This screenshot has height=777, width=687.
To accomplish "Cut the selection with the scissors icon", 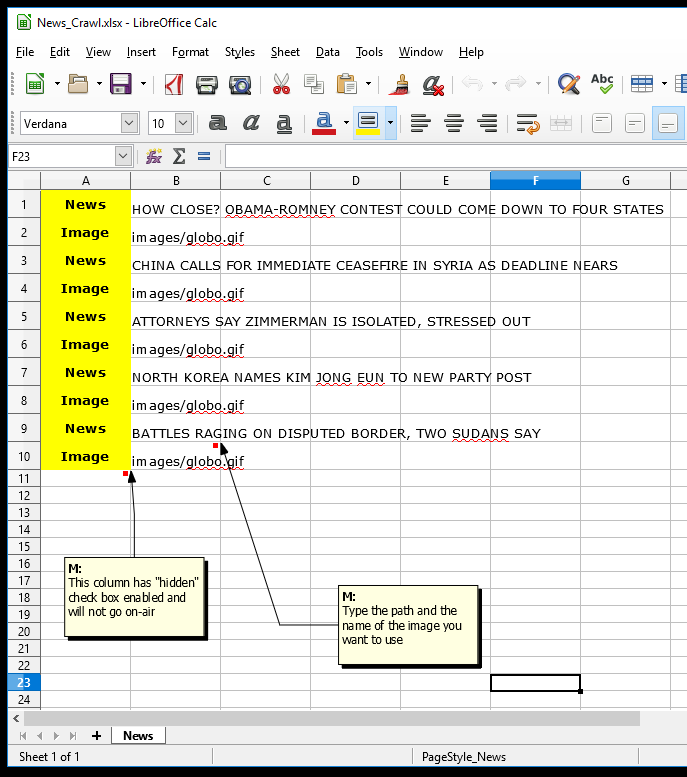I will (281, 84).
